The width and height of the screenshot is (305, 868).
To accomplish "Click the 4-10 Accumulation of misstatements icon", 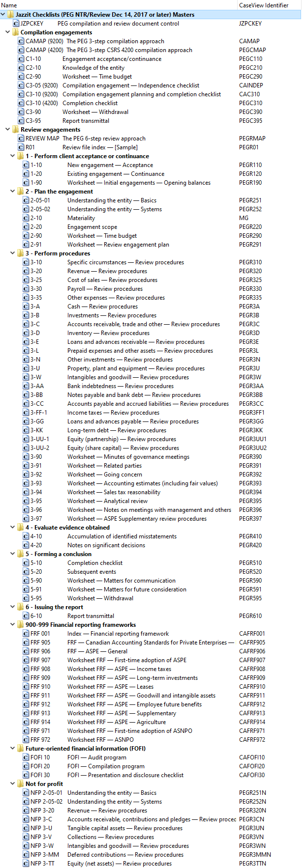I will click(26, 536).
